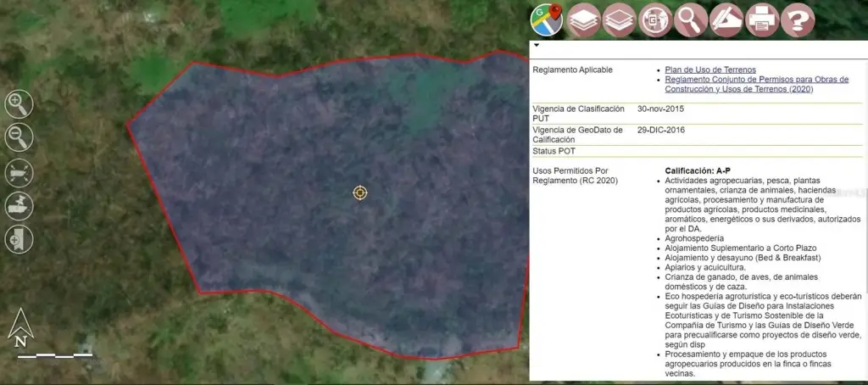Screen dimensions: 868x385
Task: Open the outlined layers stack tool
Action: click(x=620, y=19)
